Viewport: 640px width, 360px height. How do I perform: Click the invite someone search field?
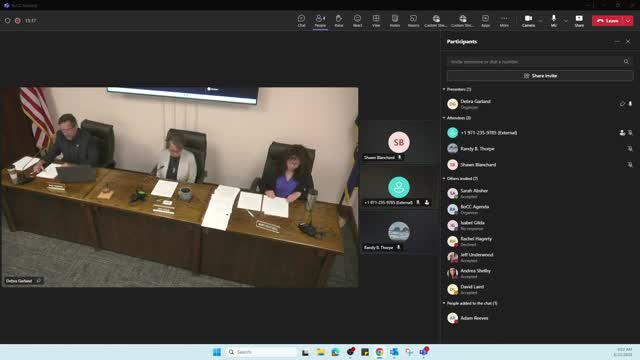pos(540,62)
